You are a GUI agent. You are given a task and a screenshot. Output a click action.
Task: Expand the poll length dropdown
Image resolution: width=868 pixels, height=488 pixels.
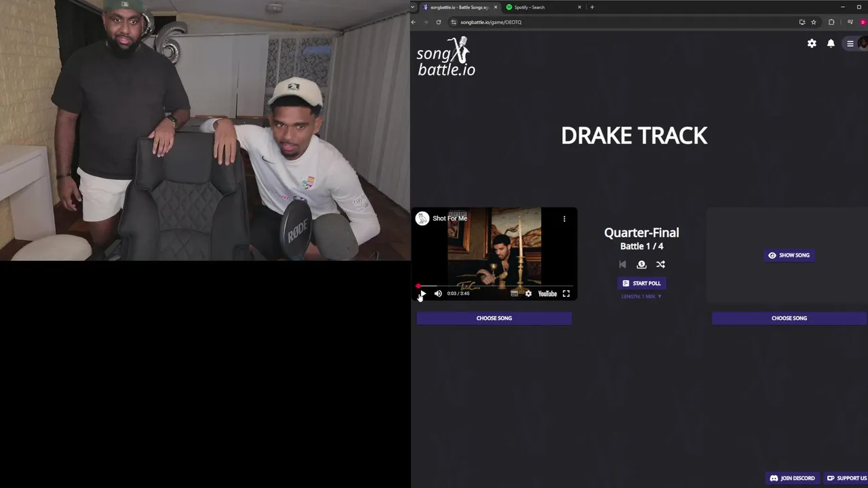[642, 296]
